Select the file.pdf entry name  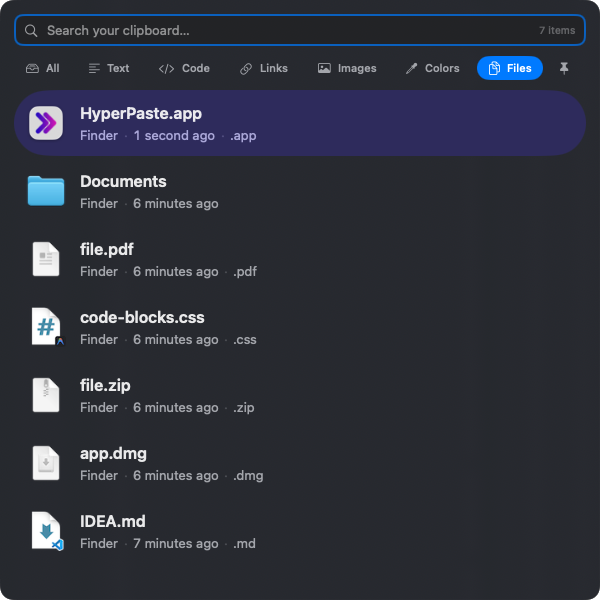click(107, 250)
